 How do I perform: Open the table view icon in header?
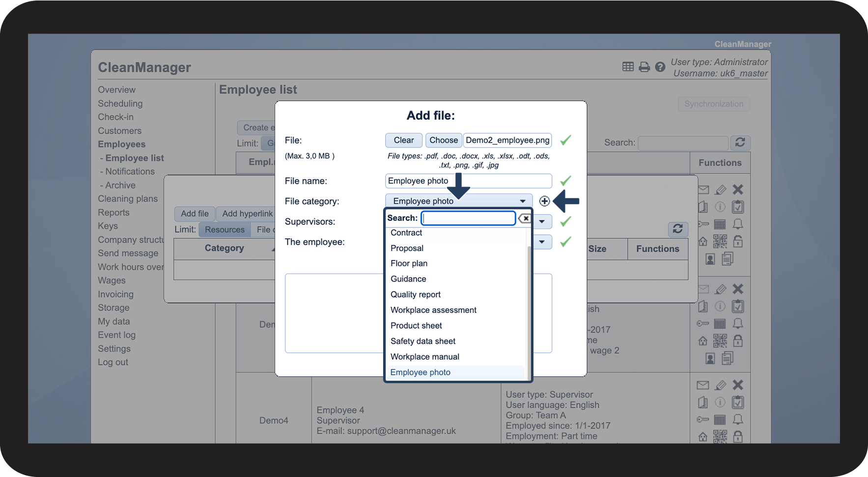point(628,67)
